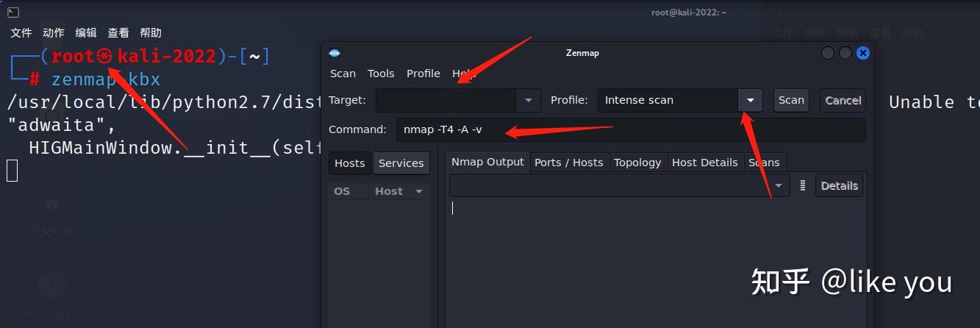Click the Zenmap eye icon in title bar
Image resolution: width=980 pixels, height=328 pixels.
(x=335, y=53)
